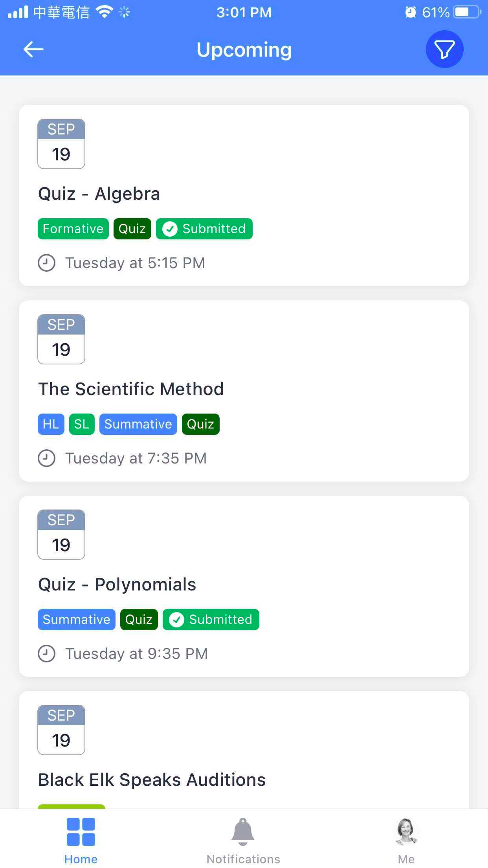Tap the Home grid icon
The image size is (488, 868).
81,831
